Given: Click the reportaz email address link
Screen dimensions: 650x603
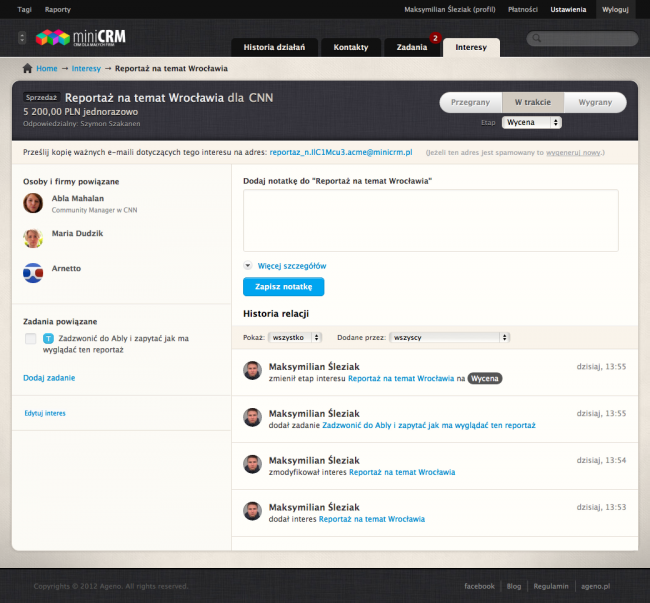Looking at the screenshot, I should point(341,152).
